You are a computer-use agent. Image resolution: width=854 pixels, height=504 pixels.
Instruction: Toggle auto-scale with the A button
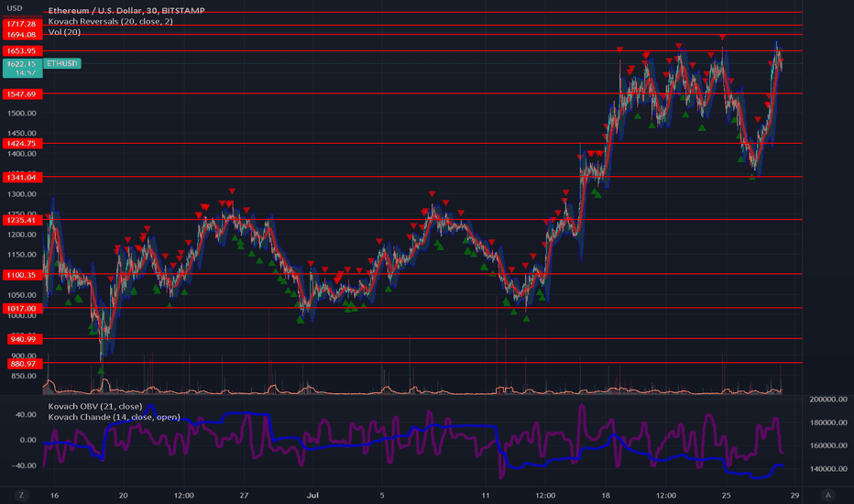(x=827, y=495)
